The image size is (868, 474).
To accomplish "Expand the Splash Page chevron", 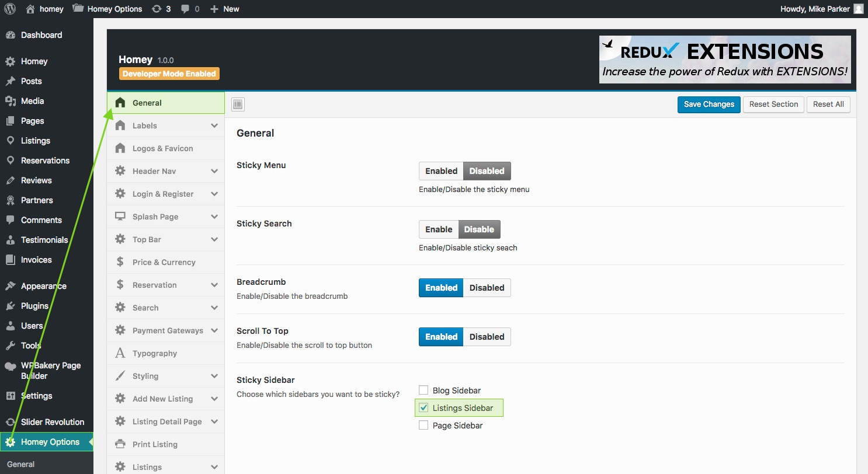I will click(214, 217).
